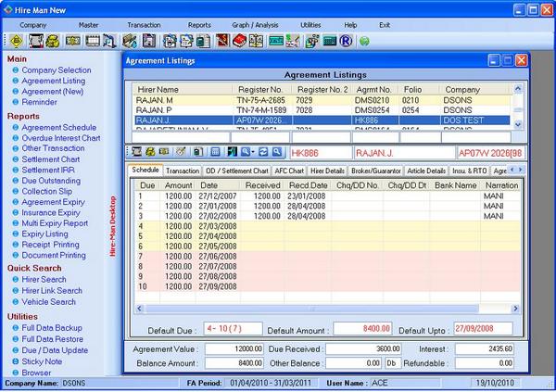
Task: Select schedule row with due number 7
Action: pos(327,257)
